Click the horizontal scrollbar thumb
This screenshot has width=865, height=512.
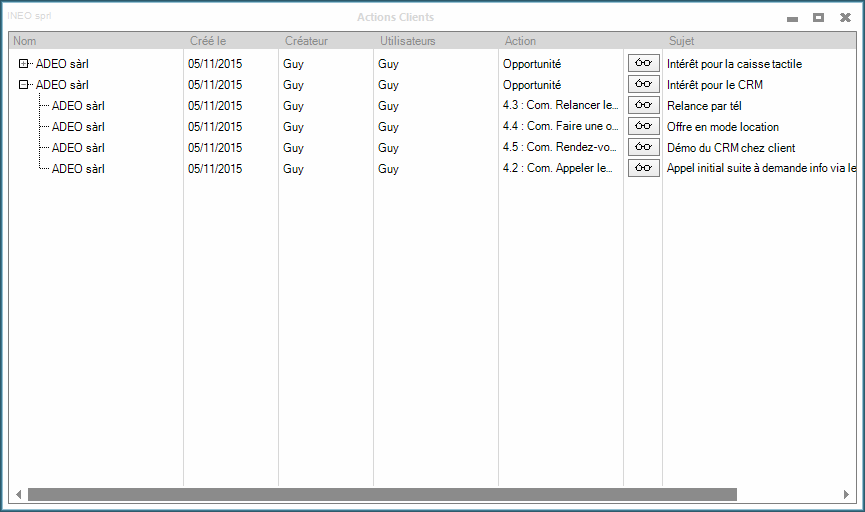click(382, 494)
